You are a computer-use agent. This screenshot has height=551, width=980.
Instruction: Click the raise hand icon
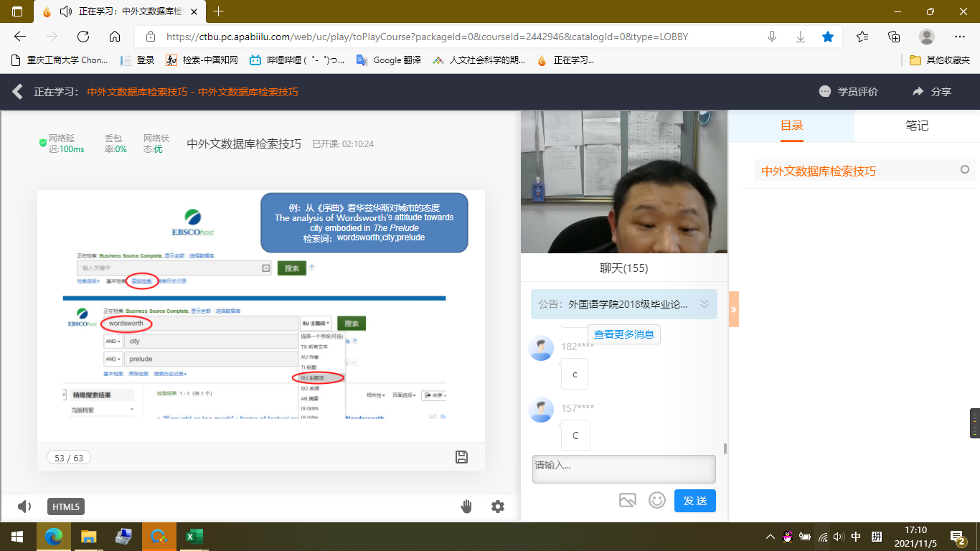click(466, 507)
